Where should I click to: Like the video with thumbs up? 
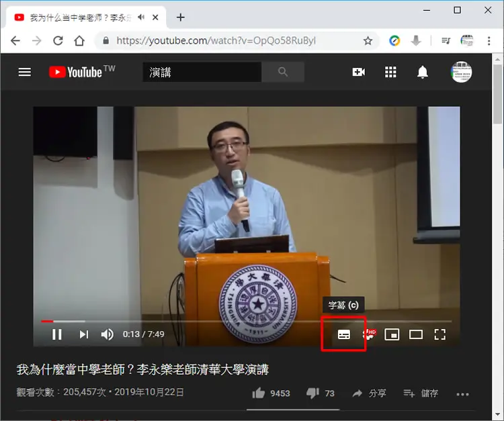click(259, 393)
